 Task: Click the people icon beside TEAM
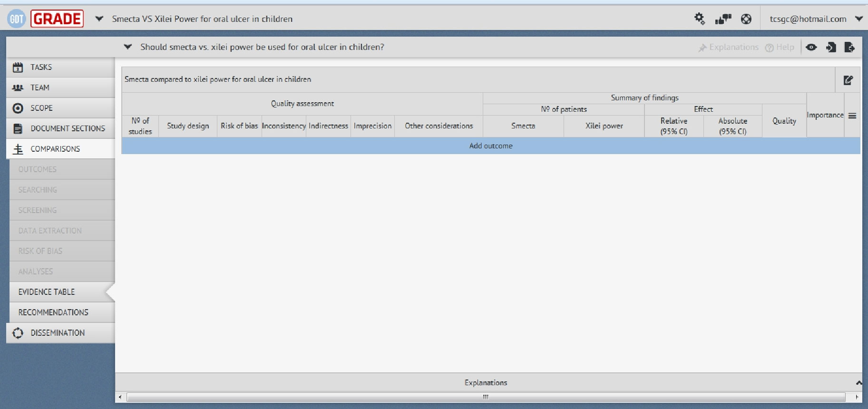click(x=18, y=88)
